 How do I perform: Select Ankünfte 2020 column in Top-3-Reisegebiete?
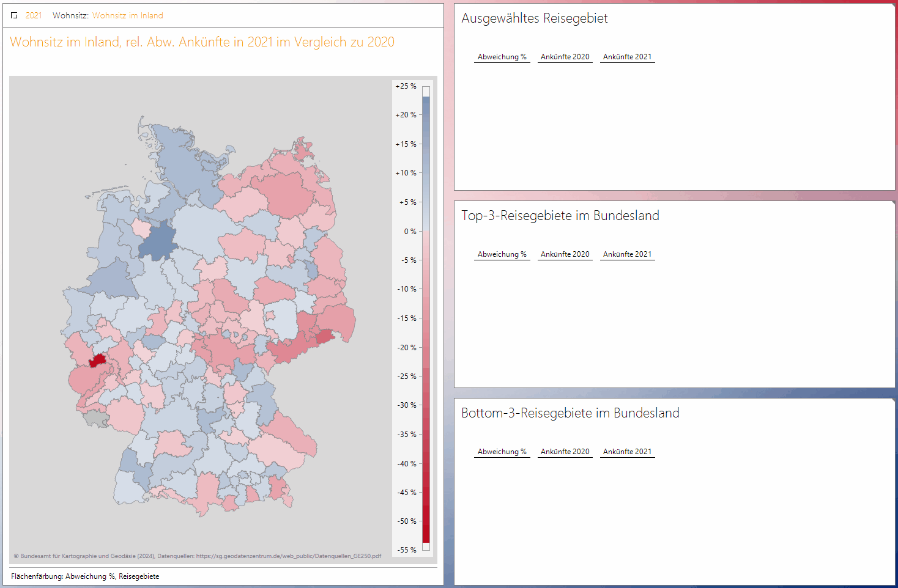coord(565,254)
